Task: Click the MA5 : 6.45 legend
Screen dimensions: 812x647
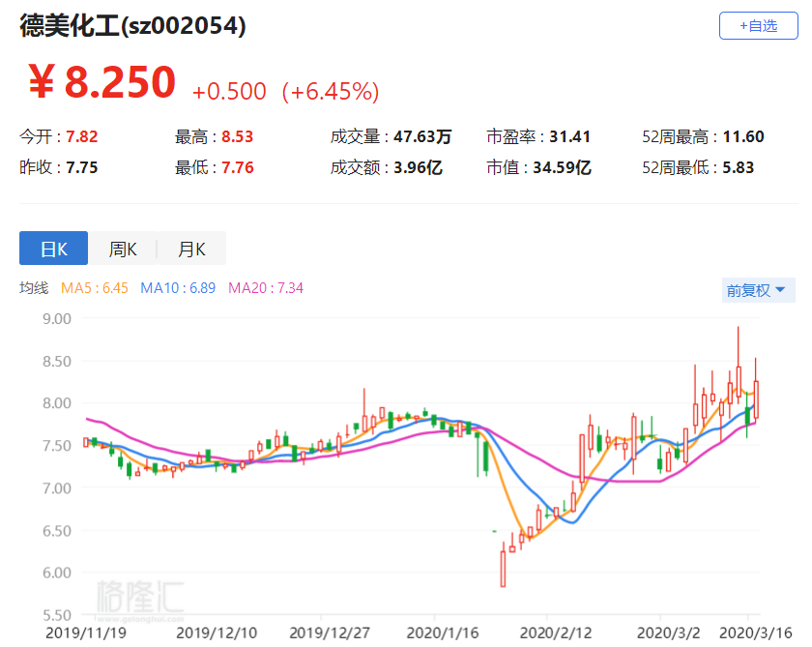Action: click(95, 287)
